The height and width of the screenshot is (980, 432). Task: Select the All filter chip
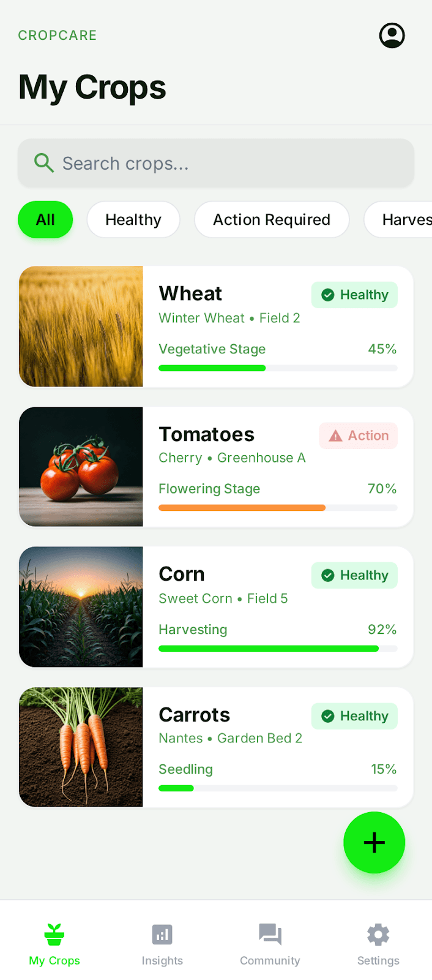click(45, 219)
